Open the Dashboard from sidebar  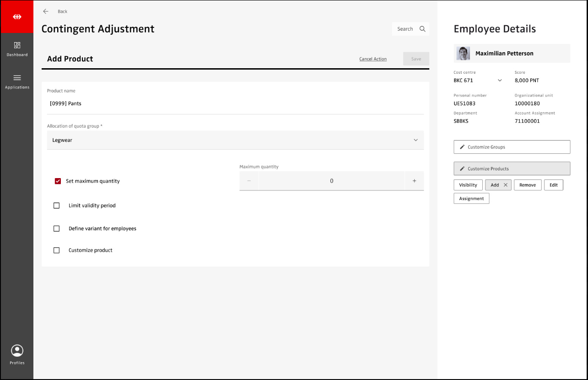pyautogui.click(x=17, y=46)
